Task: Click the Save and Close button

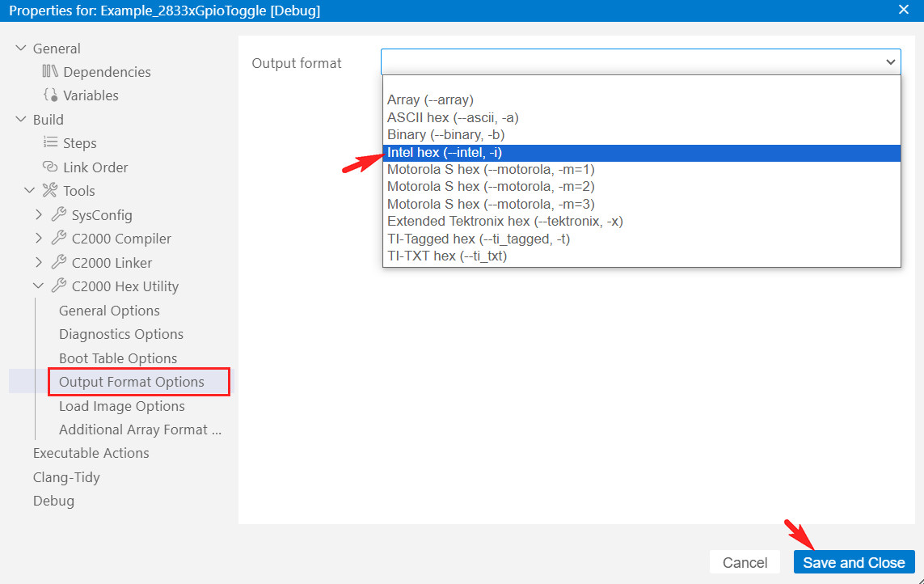Action: [854, 562]
